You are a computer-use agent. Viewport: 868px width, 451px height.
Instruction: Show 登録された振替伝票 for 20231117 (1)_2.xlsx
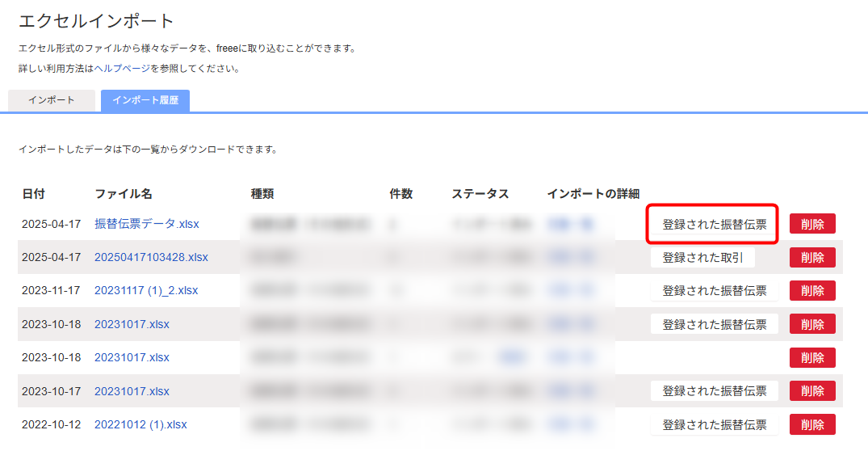pyautogui.click(x=714, y=291)
